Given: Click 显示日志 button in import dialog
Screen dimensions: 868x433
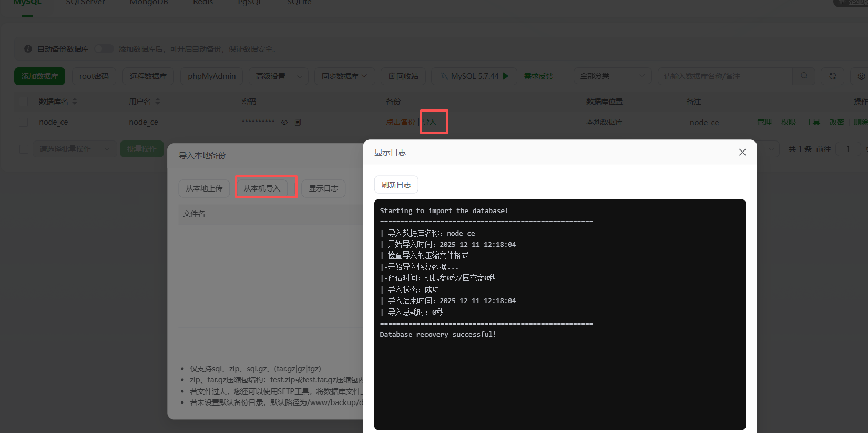Looking at the screenshot, I should (x=323, y=188).
